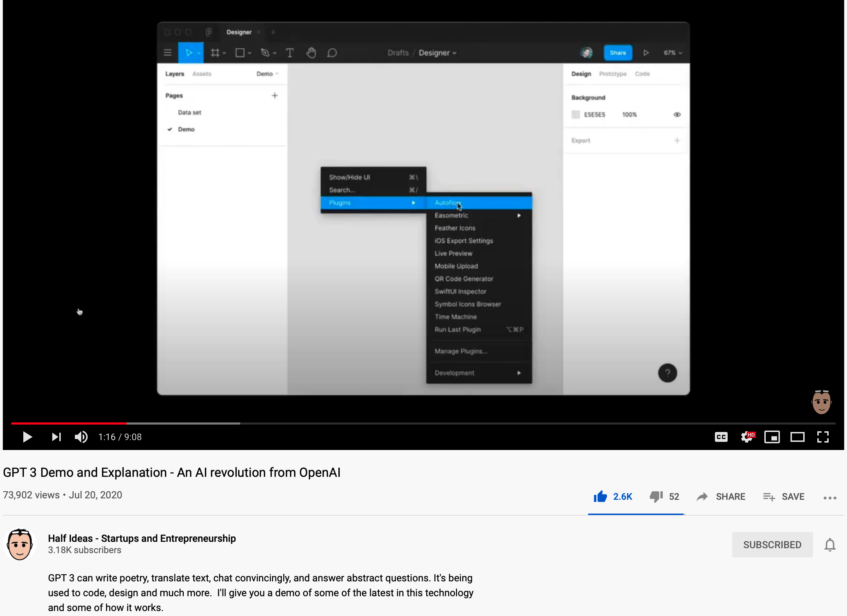This screenshot has width=847, height=616.
Task: Add a new Figma tab
Action: pyautogui.click(x=273, y=32)
